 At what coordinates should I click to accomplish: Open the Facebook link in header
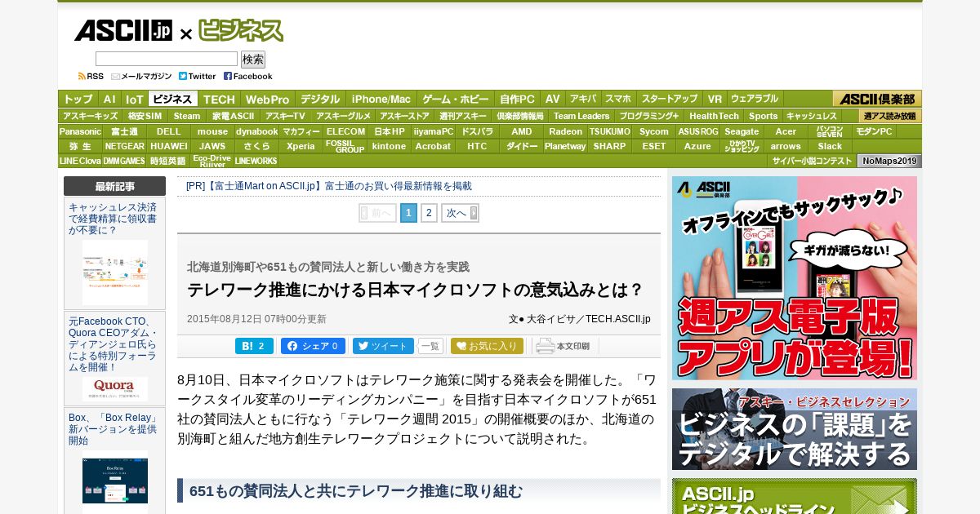(248, 76)
